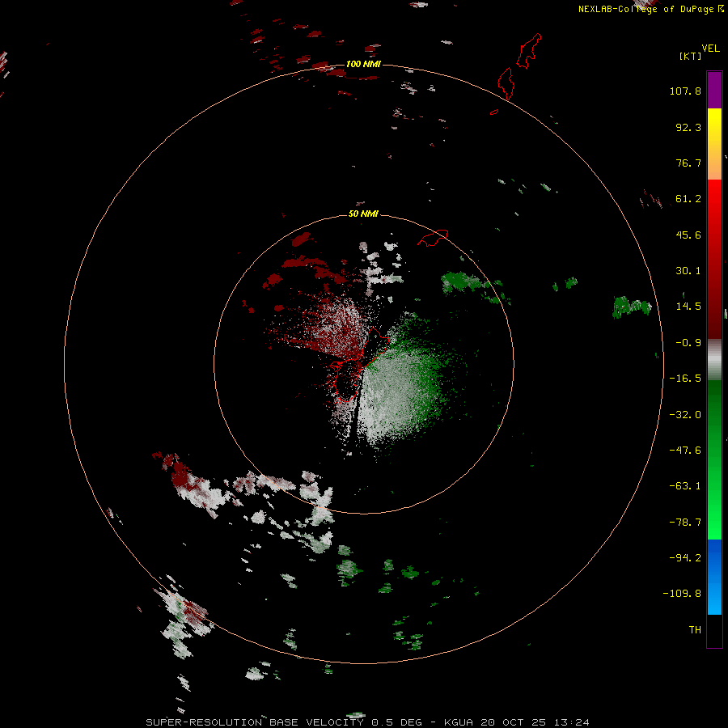
Task: Click the -63.1 velocity scale value
Action: (x=685, y=486)
